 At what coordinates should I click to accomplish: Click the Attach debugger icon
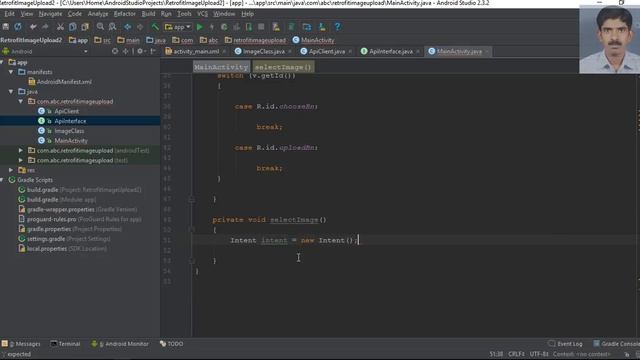pos(249,27)
